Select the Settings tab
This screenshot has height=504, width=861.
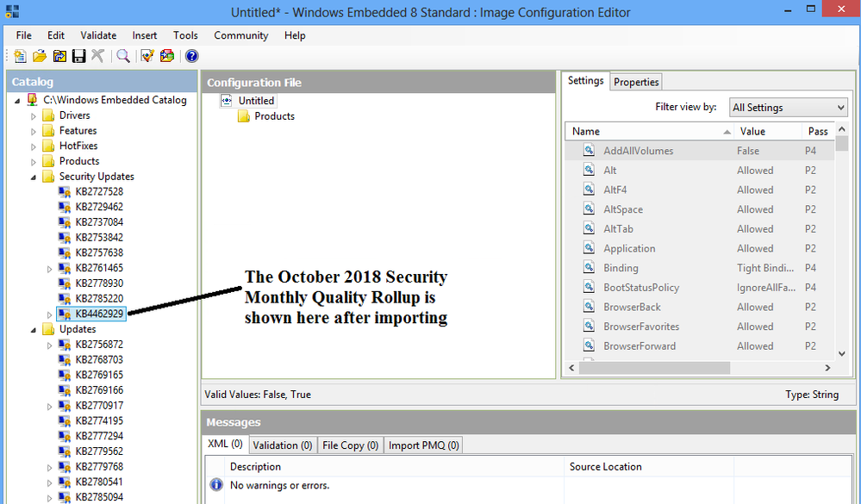point(586,81)
